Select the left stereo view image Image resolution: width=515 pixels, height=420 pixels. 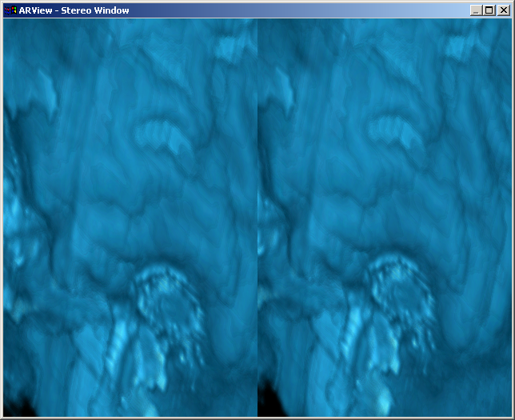tap(130, 218)
